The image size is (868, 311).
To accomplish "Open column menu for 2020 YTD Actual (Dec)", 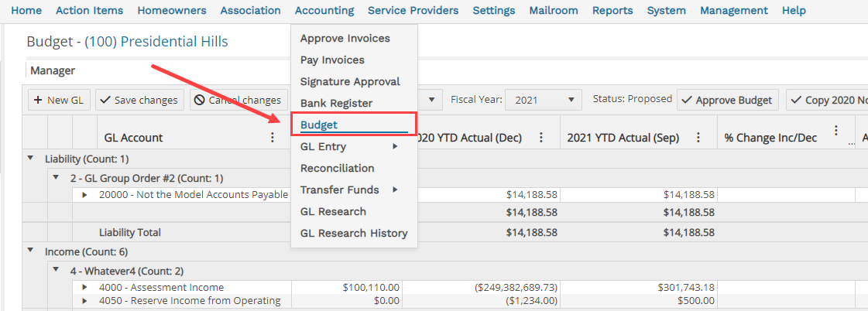I will pyautogui.click(x=540, y=138).
